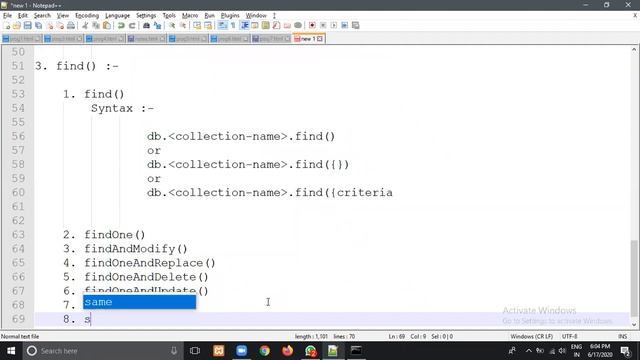Toggle Word wrap toolbar button

click(222, 25)
